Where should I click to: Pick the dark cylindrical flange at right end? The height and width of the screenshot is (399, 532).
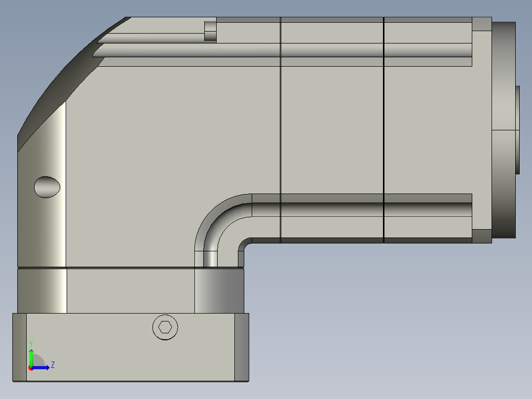(x=504, y=130)
